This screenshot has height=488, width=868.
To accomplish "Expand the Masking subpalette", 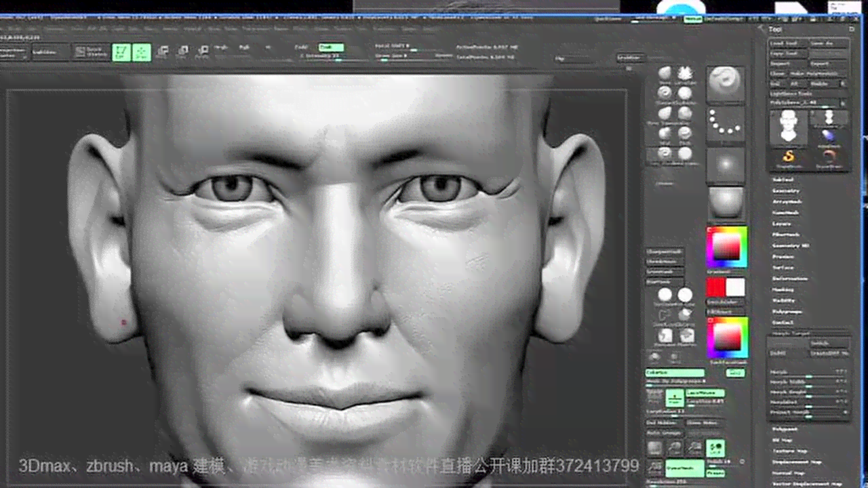I will pyautogui.click(x=783, y=289).
